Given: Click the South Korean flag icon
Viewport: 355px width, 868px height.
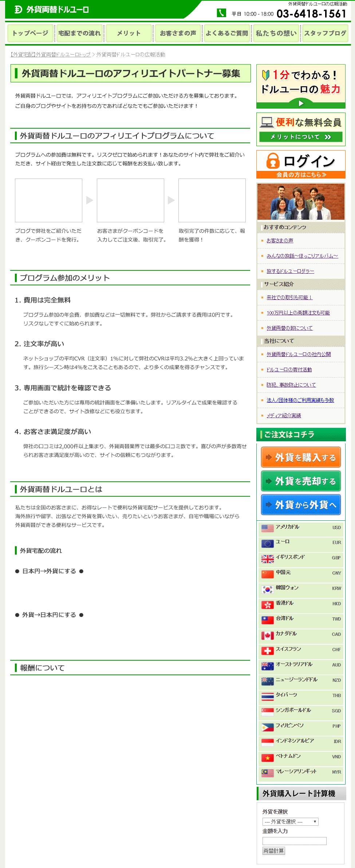Looking at the screenshot, I should [267, 590].
